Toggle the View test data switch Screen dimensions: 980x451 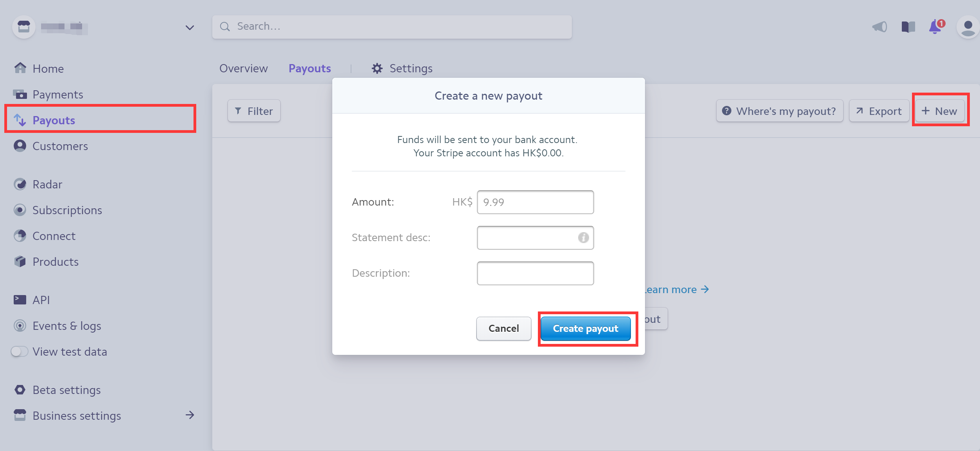coord(20,351)
